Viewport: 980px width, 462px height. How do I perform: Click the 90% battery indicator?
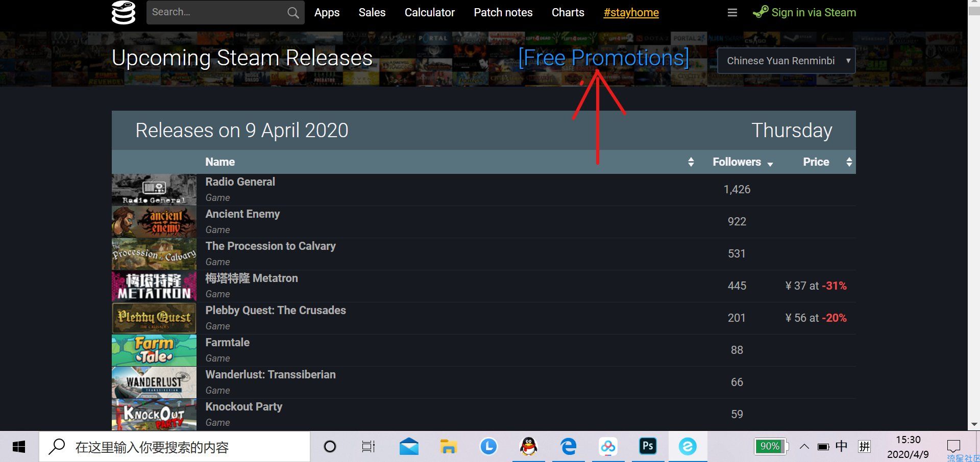[x=771, y=447]
